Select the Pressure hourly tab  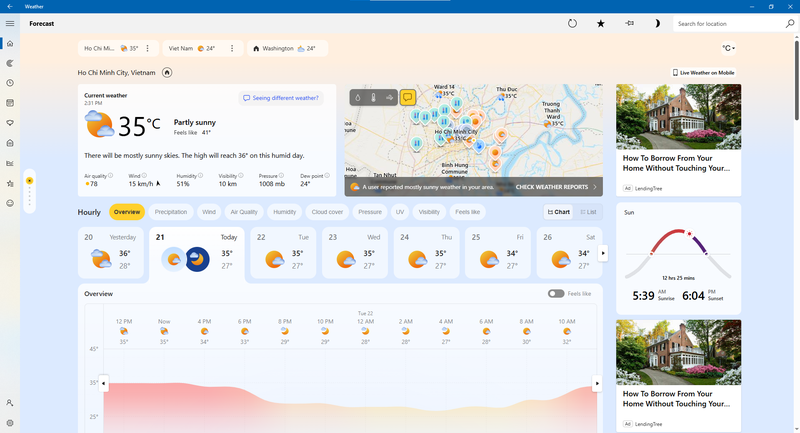(370, 212)
